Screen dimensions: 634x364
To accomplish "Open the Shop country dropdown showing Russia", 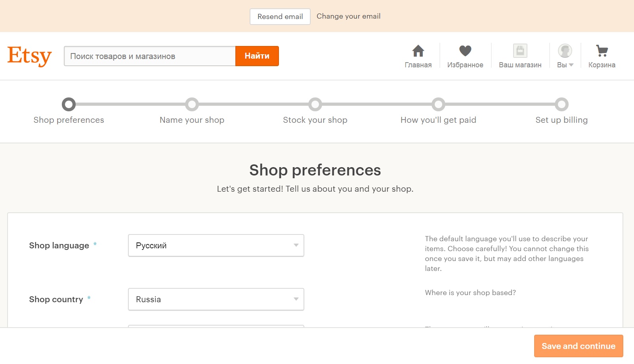I will (x=216, y=299).
